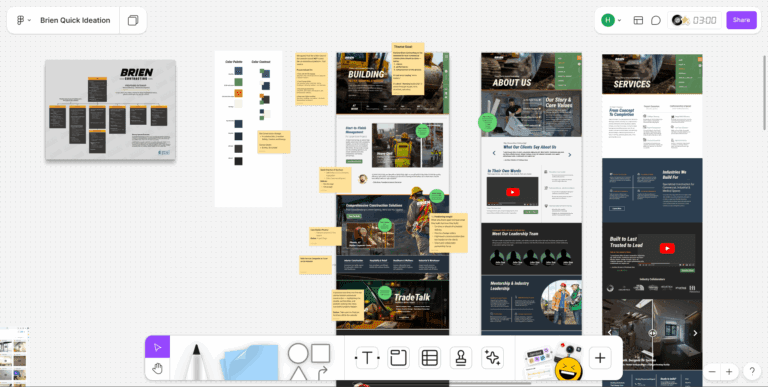
Task: Click the before-after compare slider handle
Action: tap(652, 333)
